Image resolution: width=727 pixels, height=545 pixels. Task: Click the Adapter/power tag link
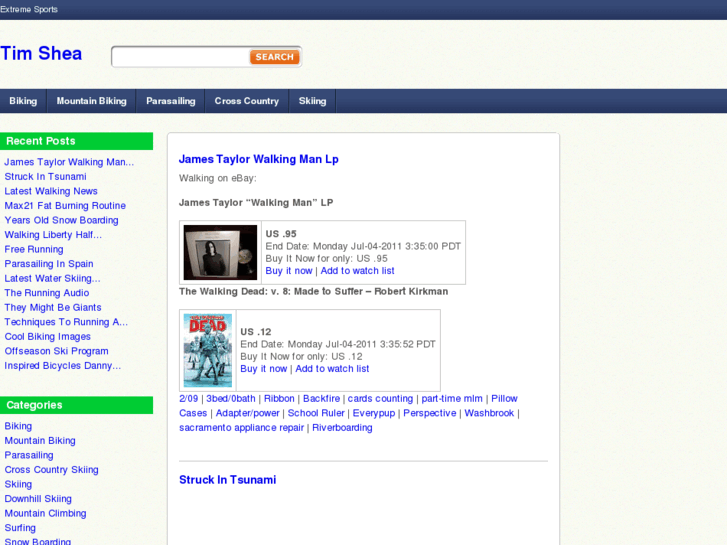[x=248, y=413]
